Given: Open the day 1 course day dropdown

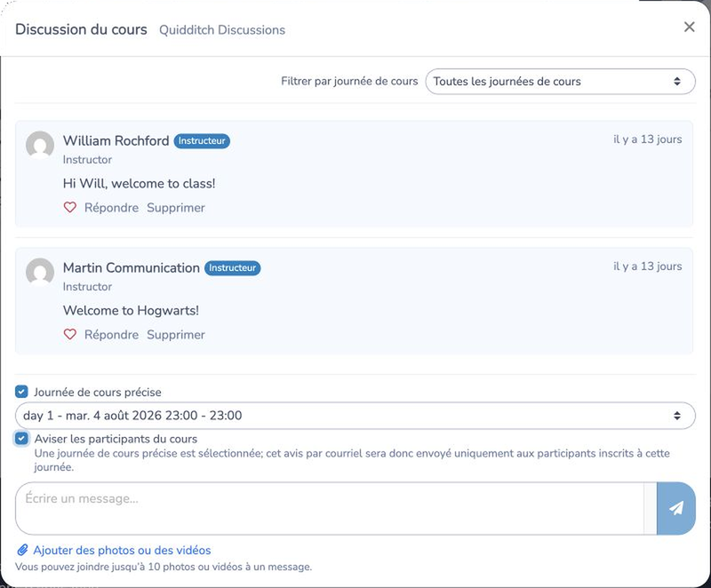Looking at the screenshot, I should click(355, 416).
